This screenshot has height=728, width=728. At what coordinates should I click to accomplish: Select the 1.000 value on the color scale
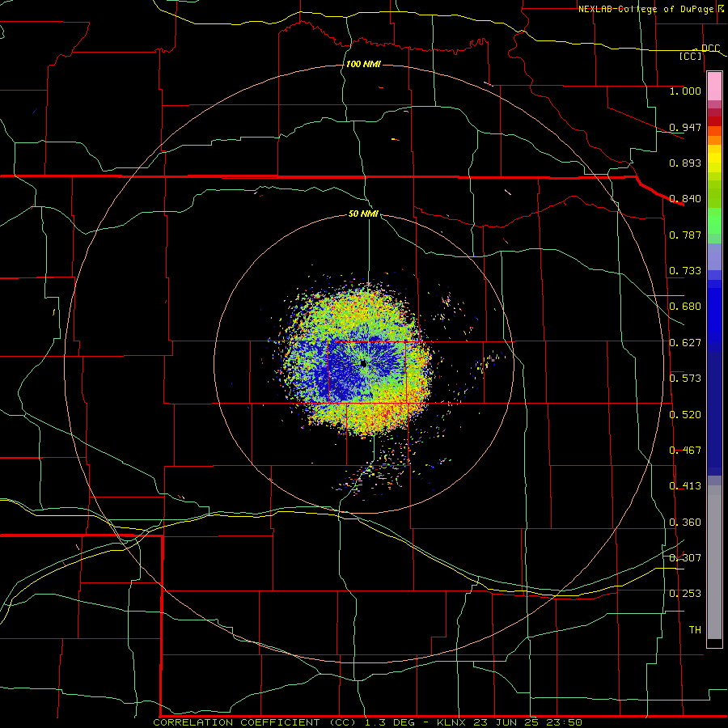[685, 91]
